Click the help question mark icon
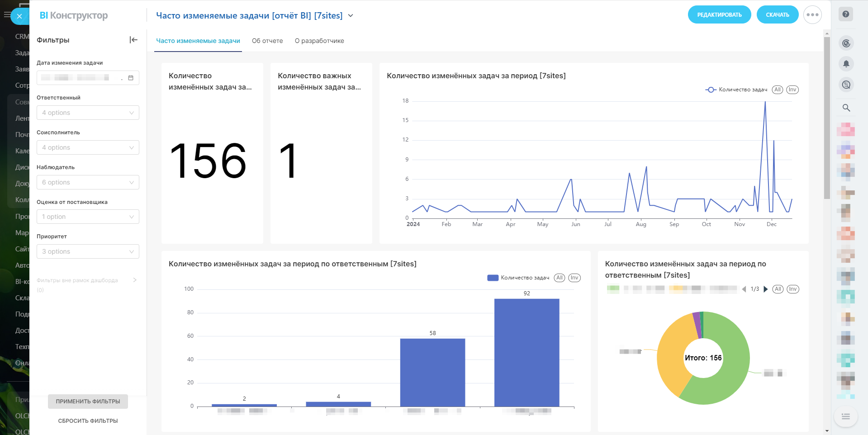Viewport: 868px width, 435px height. (x=845, y=14)
